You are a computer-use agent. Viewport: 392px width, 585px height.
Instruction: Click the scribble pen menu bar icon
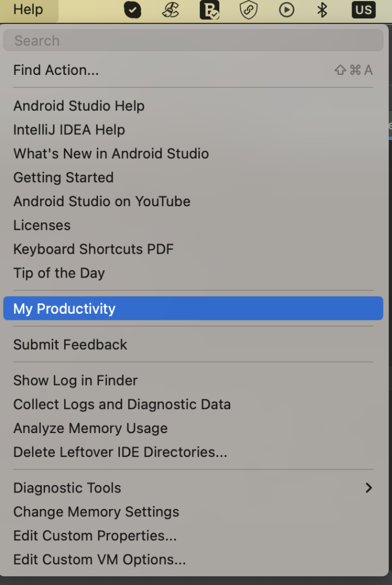click(x=170, y=10)
